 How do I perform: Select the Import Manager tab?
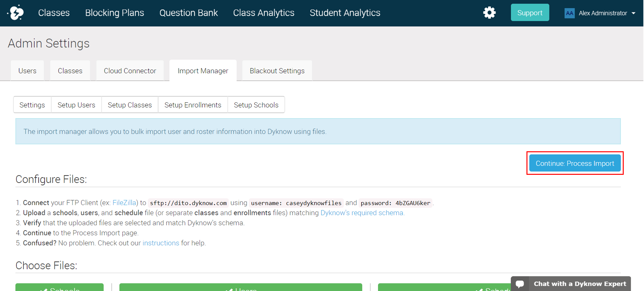[203, 70]
